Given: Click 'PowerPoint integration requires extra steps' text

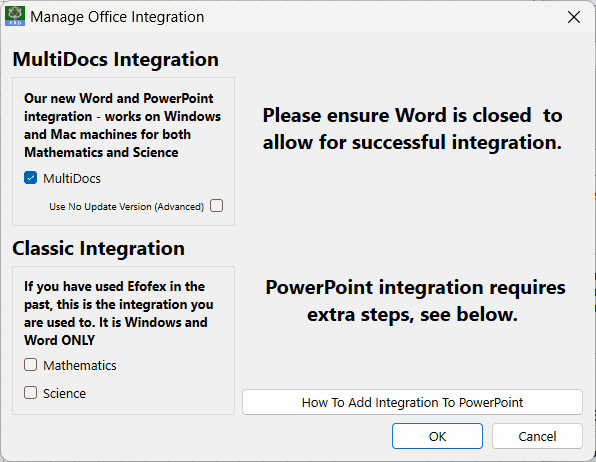Looking at the screenshot, I should (x=415, y=300).
